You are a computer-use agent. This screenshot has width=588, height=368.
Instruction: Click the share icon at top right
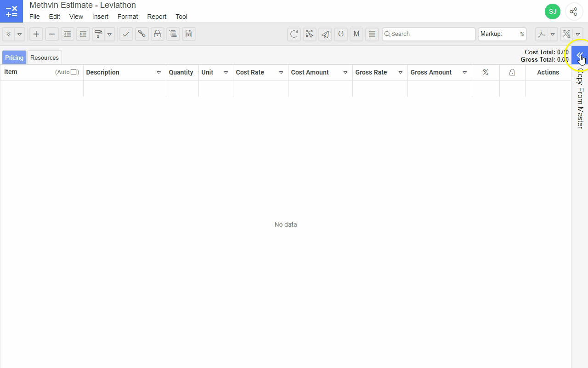tap(573, 11)
